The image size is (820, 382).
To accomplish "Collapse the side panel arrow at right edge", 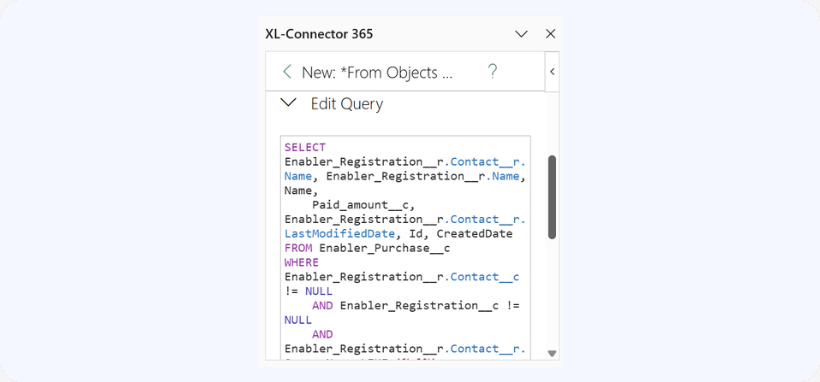I will [552, 72].
